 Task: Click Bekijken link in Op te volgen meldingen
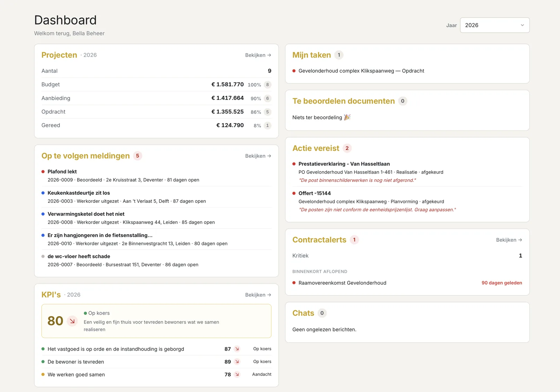pos(258,156)
